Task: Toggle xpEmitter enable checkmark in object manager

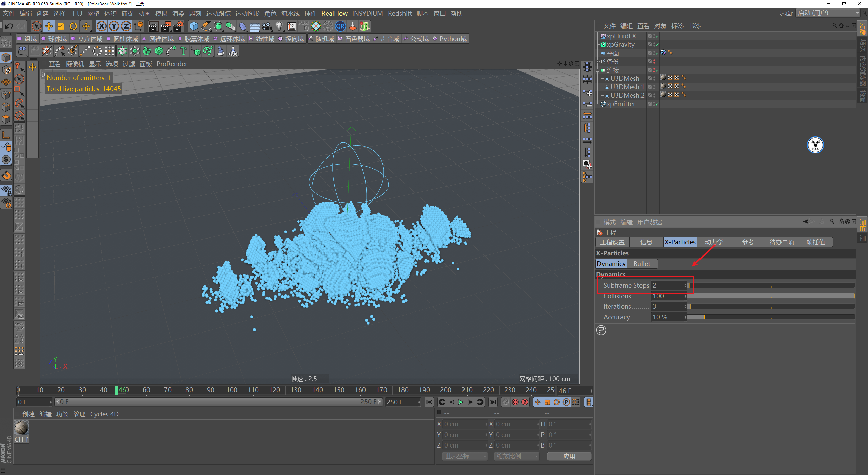Action: [657, 104]
